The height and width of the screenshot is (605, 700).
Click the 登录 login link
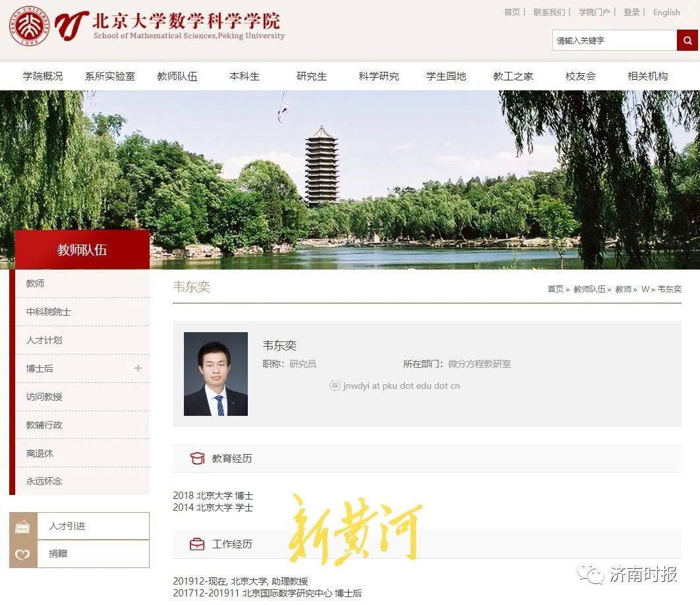tap(631, 12)
